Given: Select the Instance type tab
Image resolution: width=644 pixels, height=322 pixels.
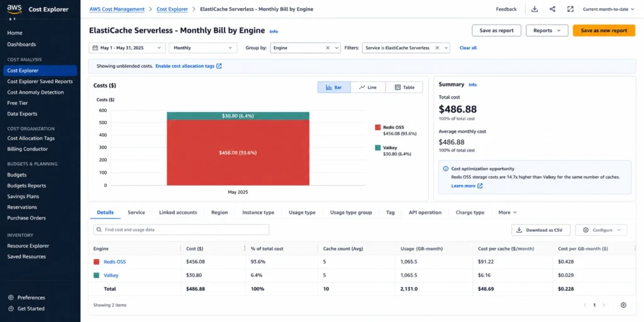Looking at the screenshot, I should tap(258, 213).
